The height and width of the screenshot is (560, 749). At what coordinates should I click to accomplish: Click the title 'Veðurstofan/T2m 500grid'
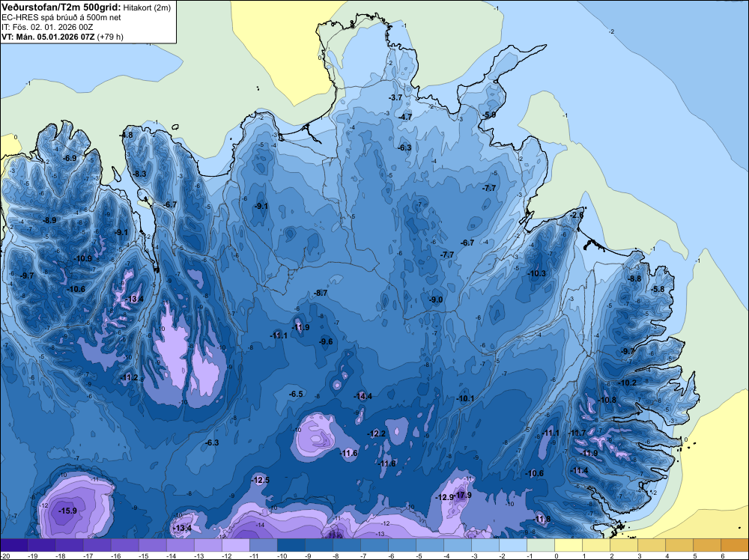coord(61,7)
